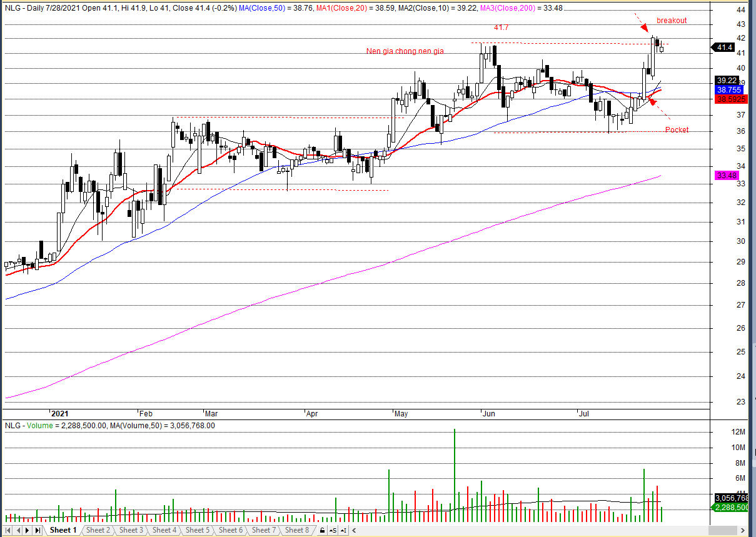Jump to the first sheet tab arrow
The height and width of the screenshot is (537, 756).
(x=9, y=530)
